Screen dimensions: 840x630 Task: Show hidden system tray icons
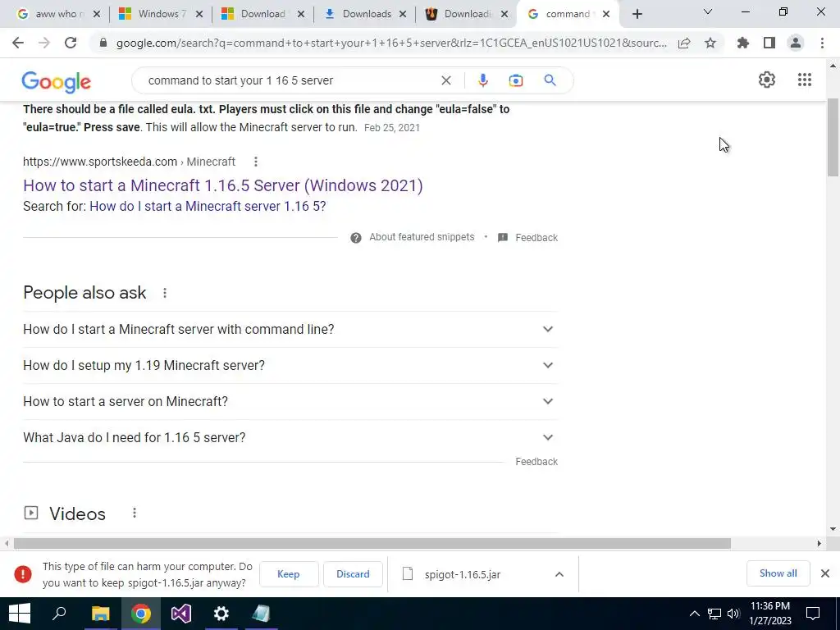point(694,614)
